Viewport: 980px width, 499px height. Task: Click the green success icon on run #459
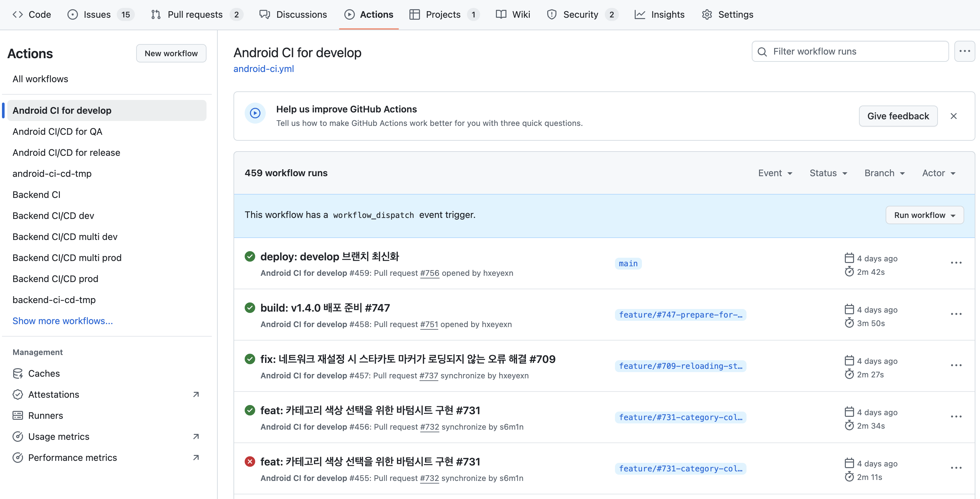point(250,256)
